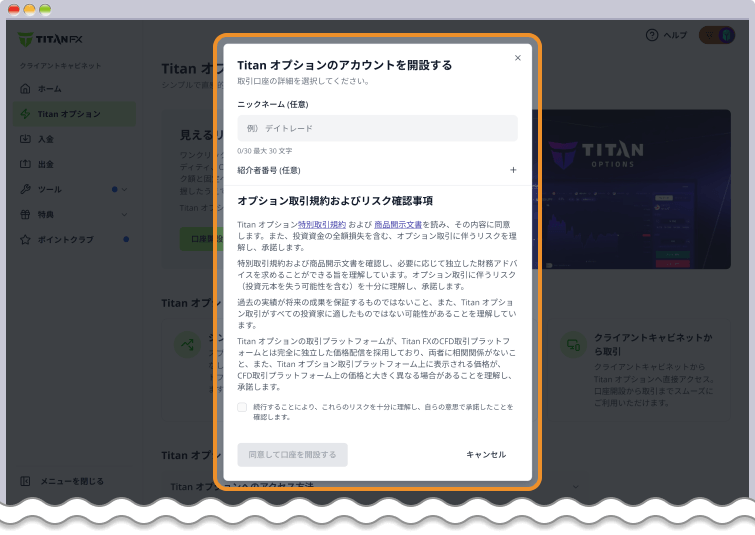Click the 出金 withdrawal icon
Viewport: 755px width, 535px height.
tap(26, 164)
